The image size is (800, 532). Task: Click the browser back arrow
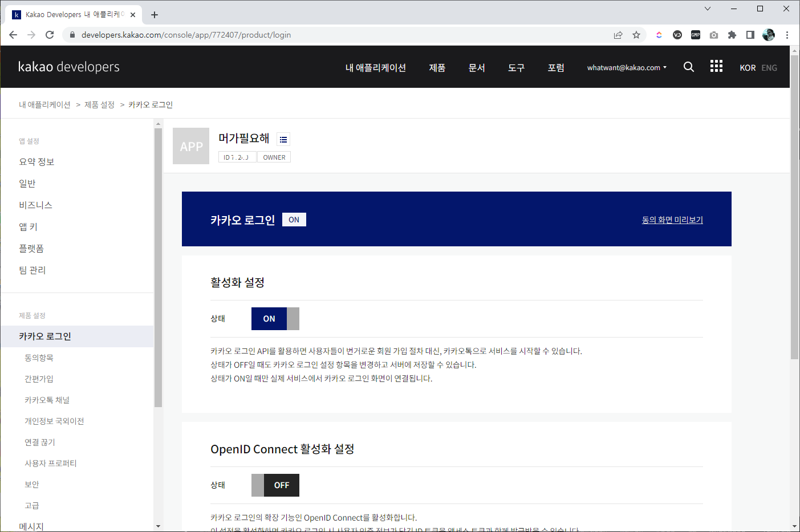point(13,35)
